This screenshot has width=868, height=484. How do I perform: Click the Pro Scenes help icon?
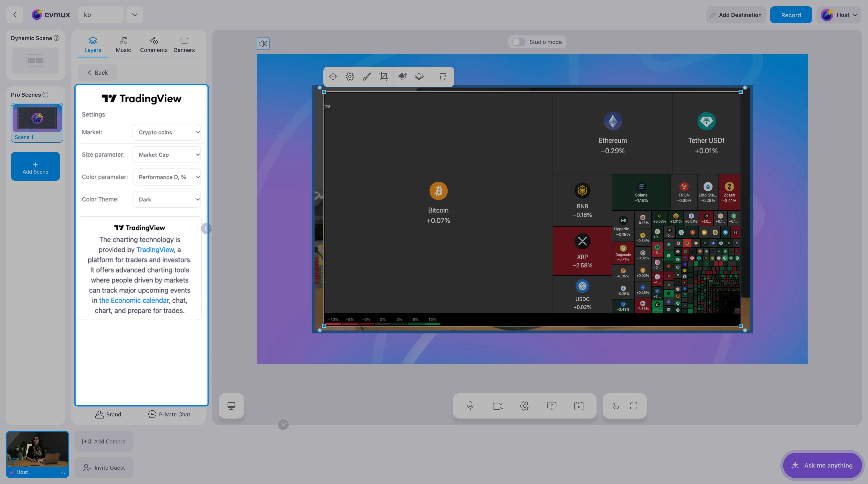(45, 95)
